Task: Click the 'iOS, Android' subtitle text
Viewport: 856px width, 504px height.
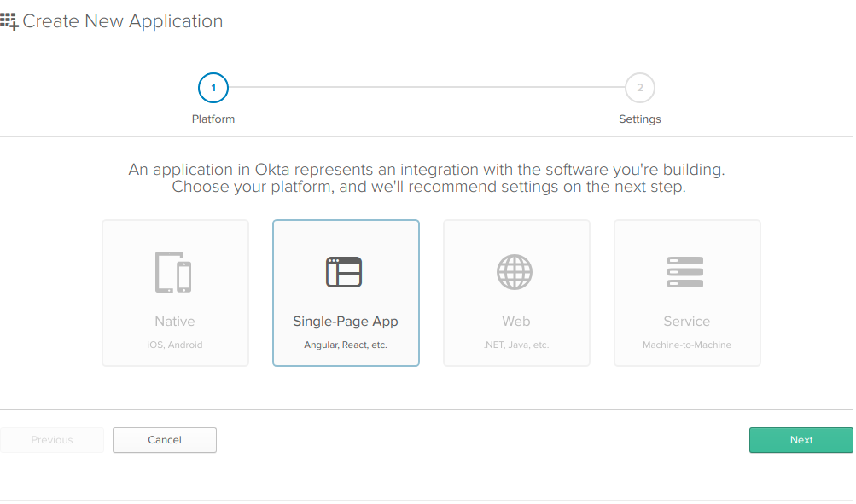Action: 175,345
